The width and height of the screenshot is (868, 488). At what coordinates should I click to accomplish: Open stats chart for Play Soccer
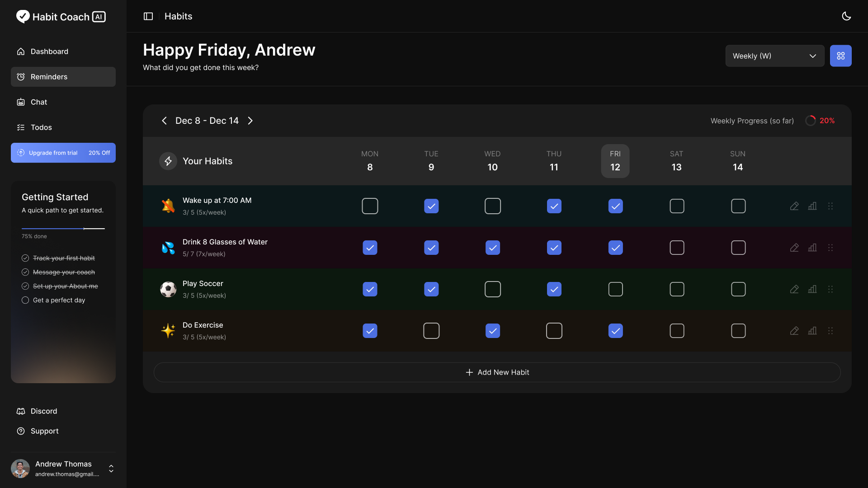pyautogui.click(x=812, y=289)
